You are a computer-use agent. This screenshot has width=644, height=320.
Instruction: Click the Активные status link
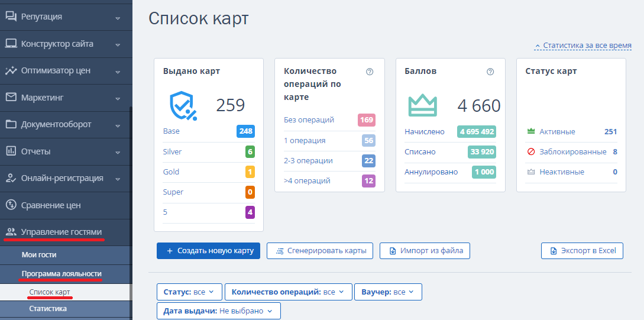coord(557,131)
